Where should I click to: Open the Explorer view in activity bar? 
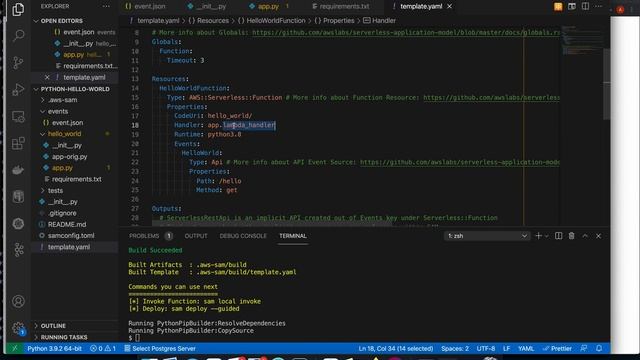click(18, 9)
